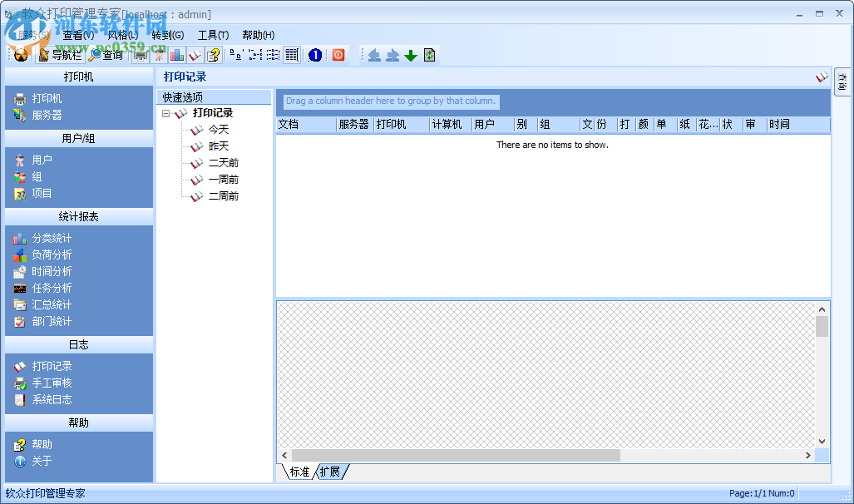Open the 工具(T) menu
The width and height of the screenshot is (854, 504).
point(213,36)
